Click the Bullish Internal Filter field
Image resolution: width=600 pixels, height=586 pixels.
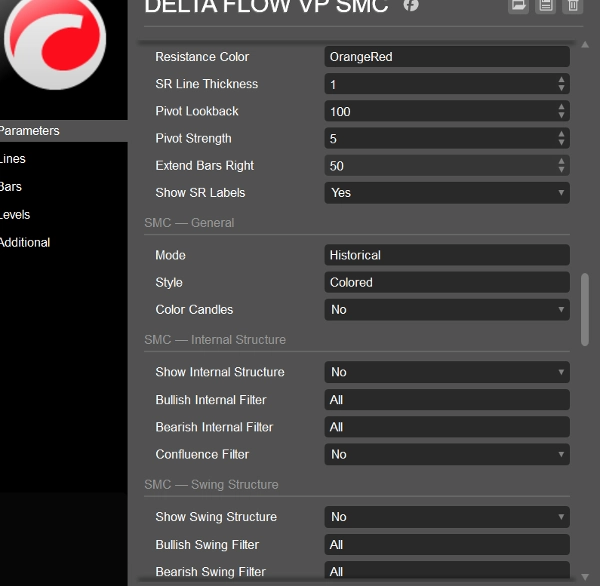tap(447, 400)
